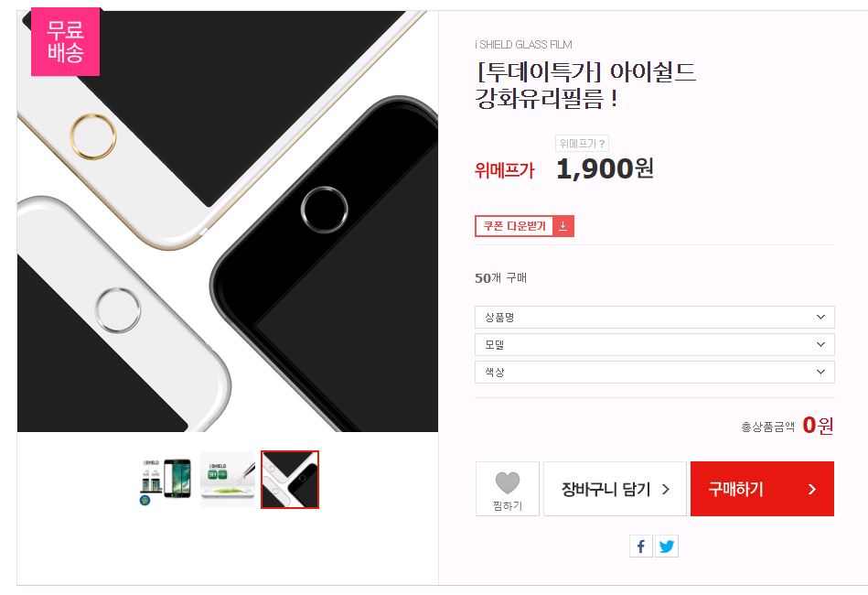This screenshot has height=595, width=868.
Task: Click the i SHIELD GLASS FILM brand text
Action: click(524, 44)
